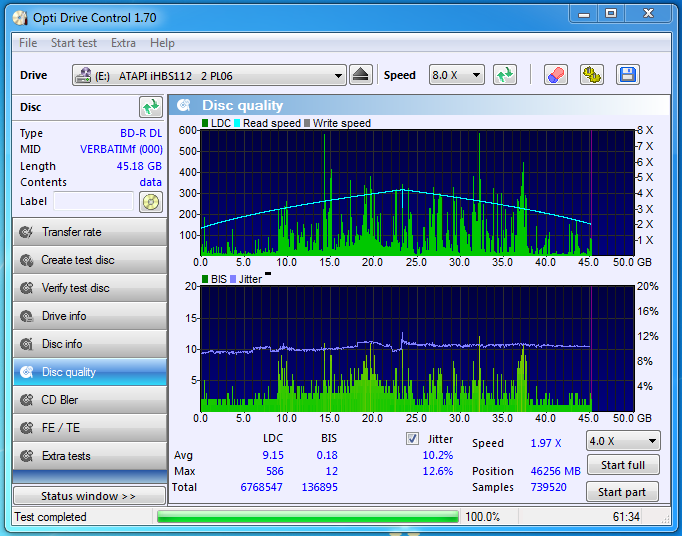
Task: Save results using the floppy disk icon
Action: point(628,75)
